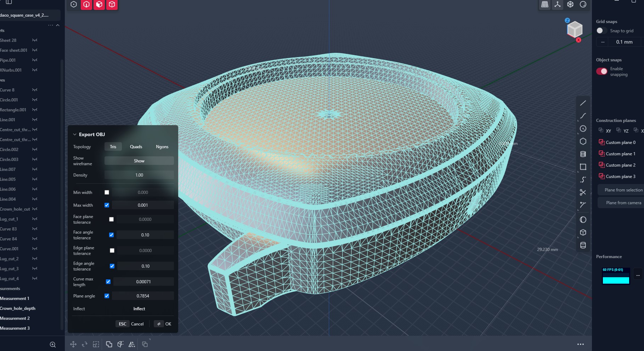Viewport: 644px width, 351px height.
Task: Toggle the axes display icon
Action: pyautogui.click(x=558, y=5)
